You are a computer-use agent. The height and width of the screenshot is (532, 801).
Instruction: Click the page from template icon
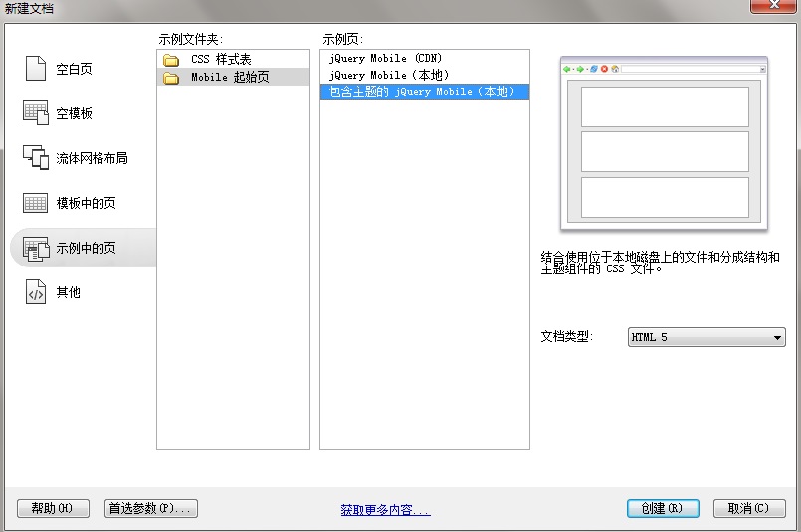pos(35,203)
